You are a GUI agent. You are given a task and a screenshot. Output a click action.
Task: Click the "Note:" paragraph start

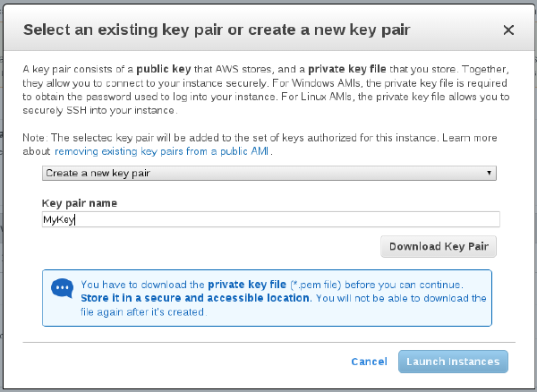pos(36,139)
